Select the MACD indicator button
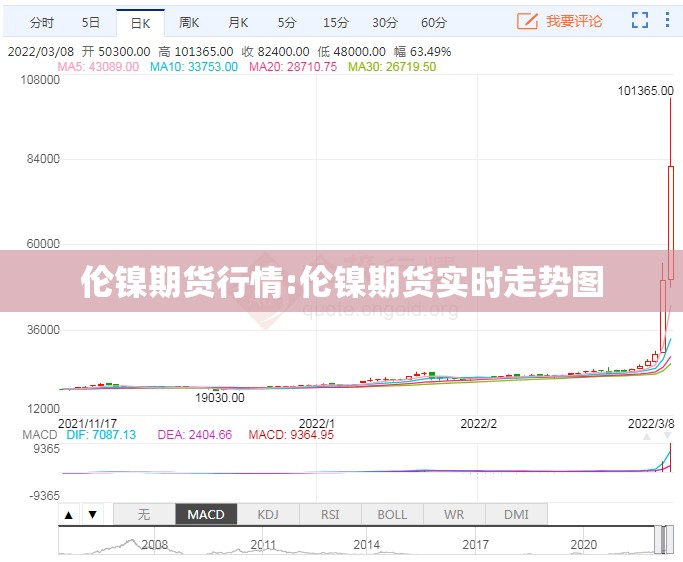The width and height of the screenshot is (683, 562). tap(206, 515)
